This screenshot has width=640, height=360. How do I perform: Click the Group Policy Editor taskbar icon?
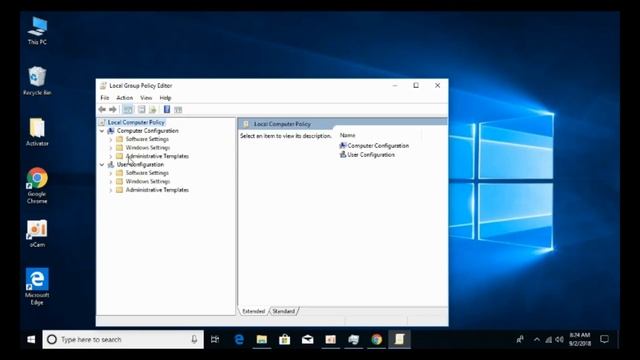tap(399, 339)
